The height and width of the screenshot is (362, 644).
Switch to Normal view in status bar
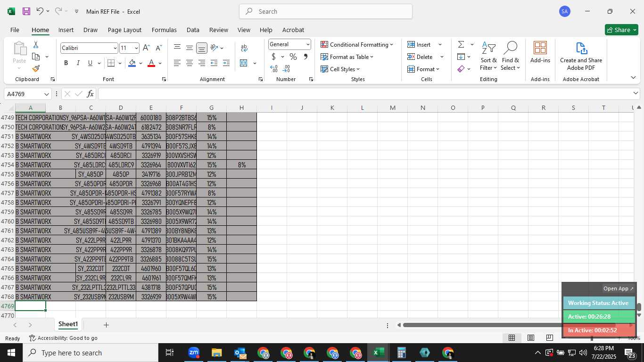click(x=512, y=338)
